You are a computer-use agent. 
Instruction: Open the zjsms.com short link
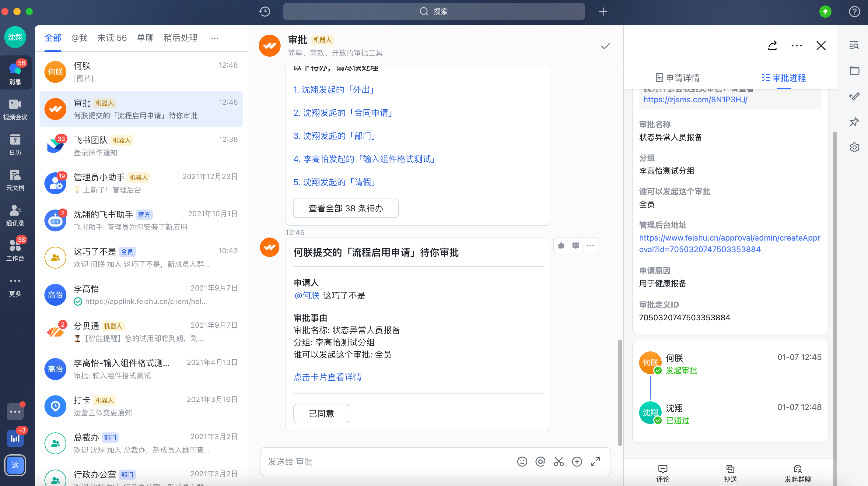tap(695, 100)
